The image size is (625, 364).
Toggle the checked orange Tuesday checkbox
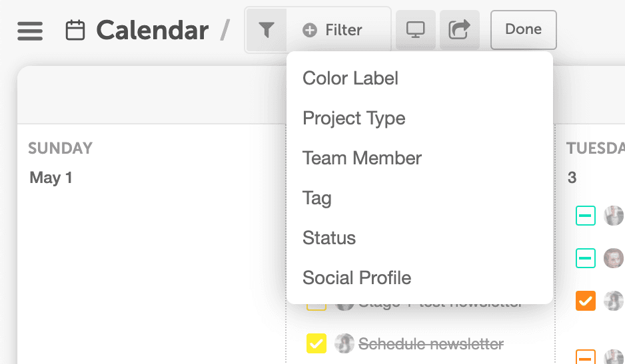585,301
